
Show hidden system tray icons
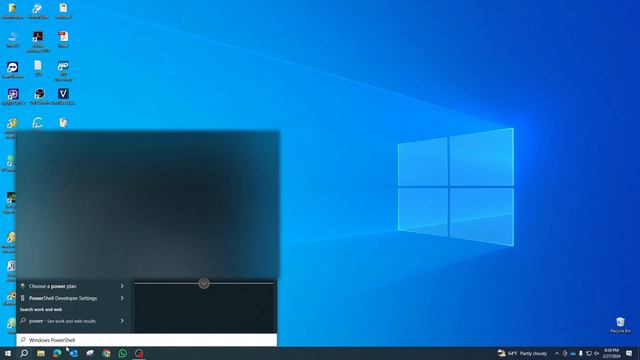tap(557, 353)
